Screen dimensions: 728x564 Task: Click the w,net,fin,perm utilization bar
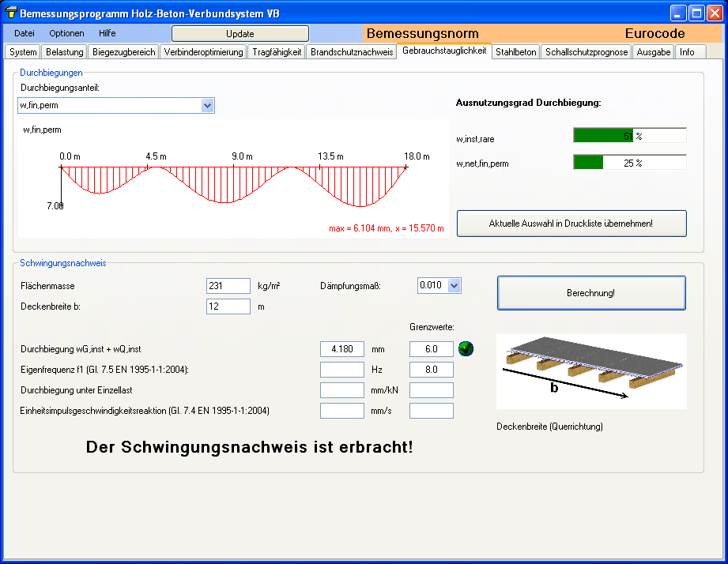point(629,163)
